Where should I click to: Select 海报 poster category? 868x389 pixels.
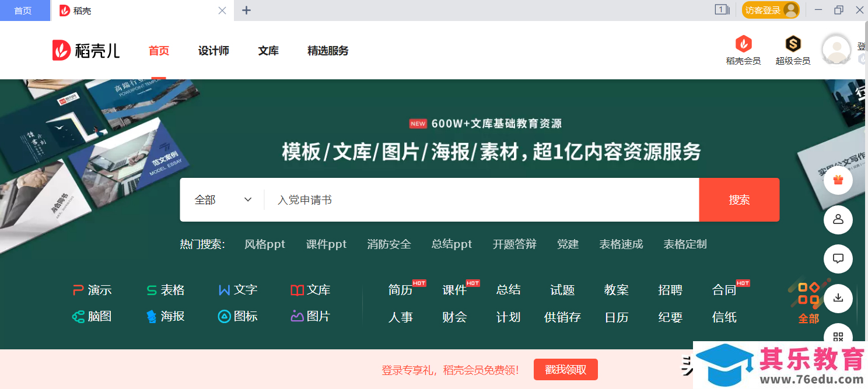(165, 317)
